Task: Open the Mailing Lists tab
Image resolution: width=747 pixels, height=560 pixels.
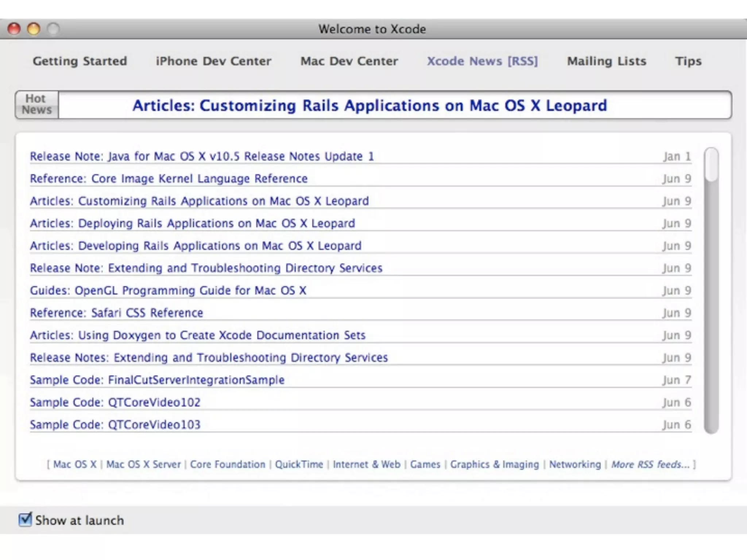Action: coord(607,61)
